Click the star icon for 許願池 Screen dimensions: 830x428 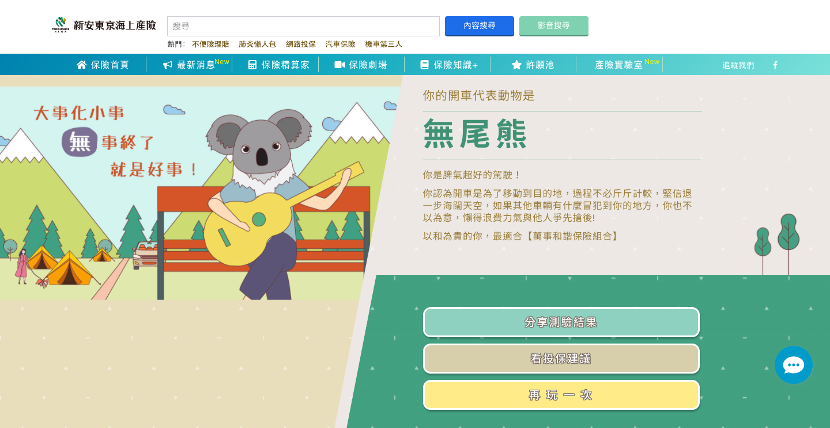coord(517,65)
